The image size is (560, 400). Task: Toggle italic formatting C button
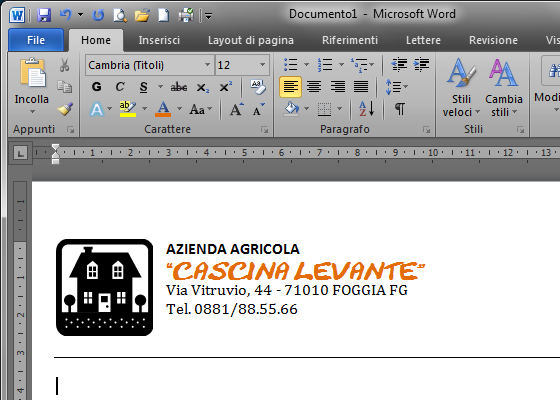pos(120,87)
